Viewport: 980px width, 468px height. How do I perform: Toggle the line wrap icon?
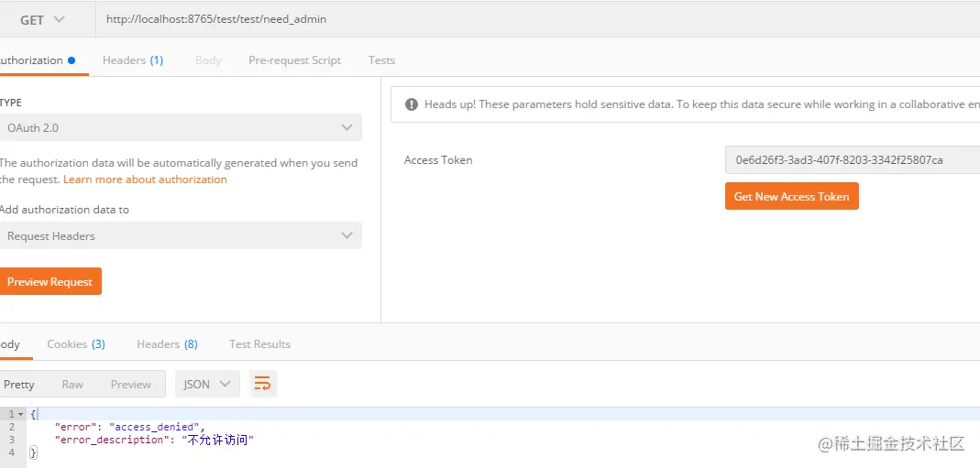click(x=262, y=385)
